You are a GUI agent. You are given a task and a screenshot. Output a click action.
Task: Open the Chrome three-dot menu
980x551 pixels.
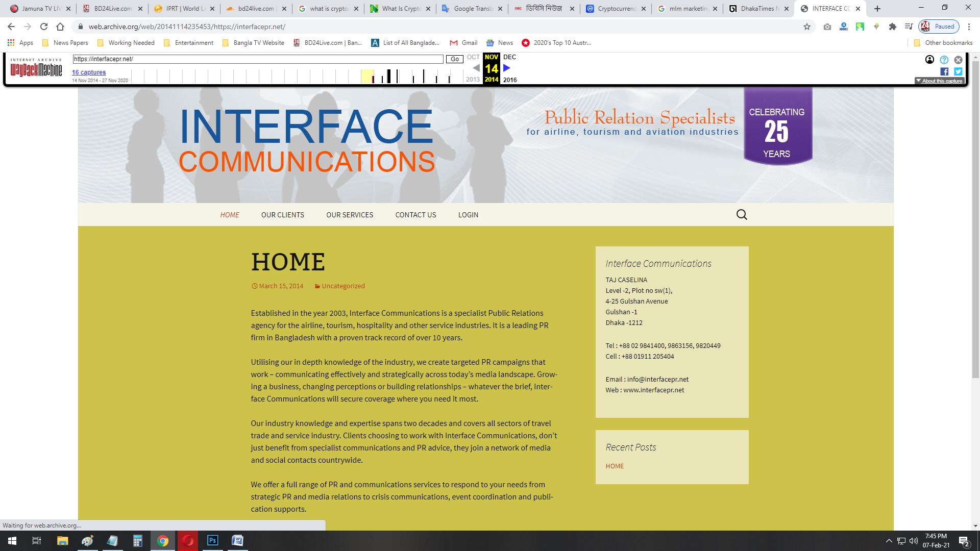[969, 27]
